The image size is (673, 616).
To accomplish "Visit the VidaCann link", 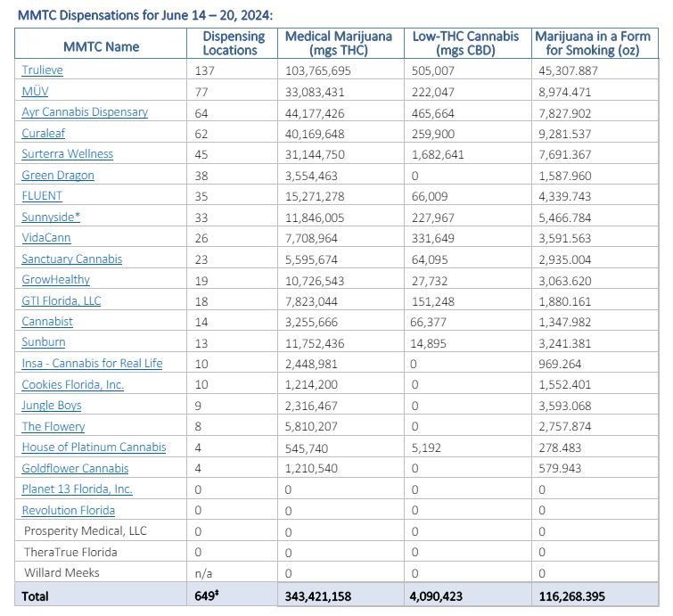I will click(45, 238).
